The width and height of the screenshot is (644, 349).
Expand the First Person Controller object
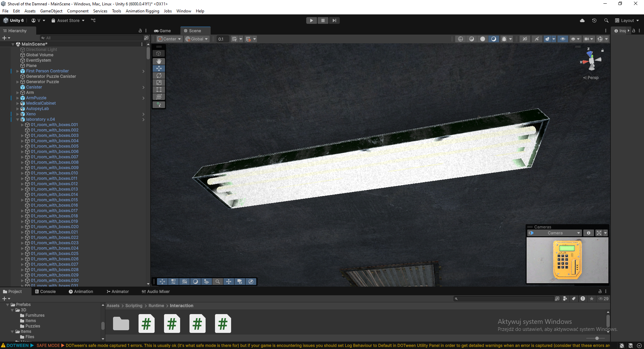point(18,71)
